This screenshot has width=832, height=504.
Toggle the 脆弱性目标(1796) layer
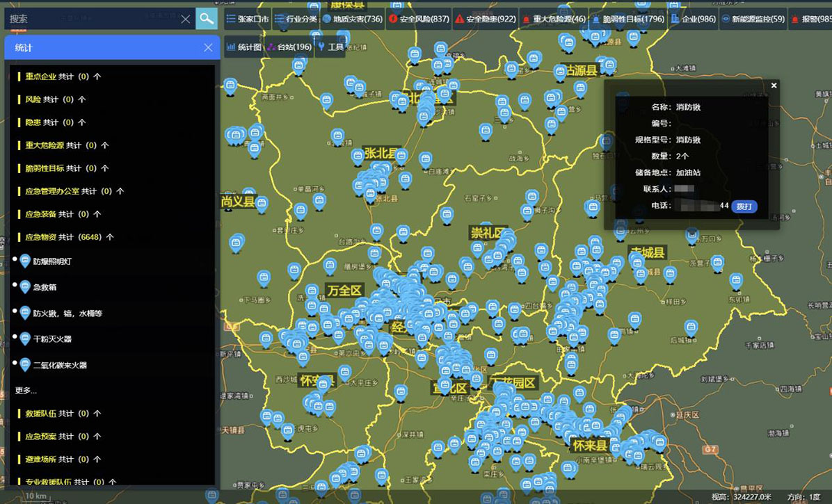click(x=627, y=19)
